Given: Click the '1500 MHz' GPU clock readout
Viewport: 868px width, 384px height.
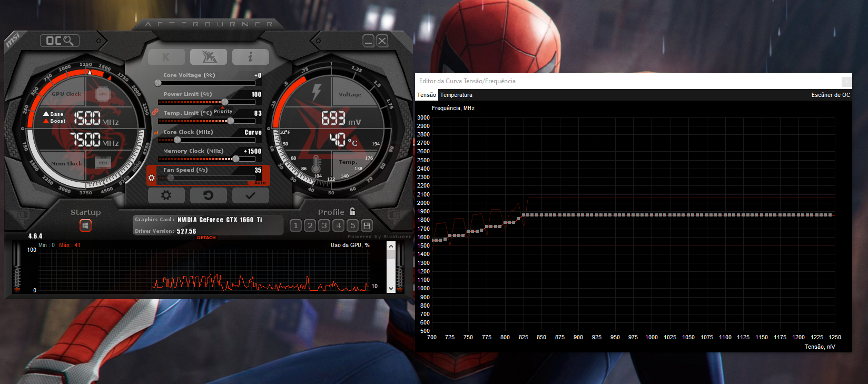Looking at the screenshot, I should (95, 119).
